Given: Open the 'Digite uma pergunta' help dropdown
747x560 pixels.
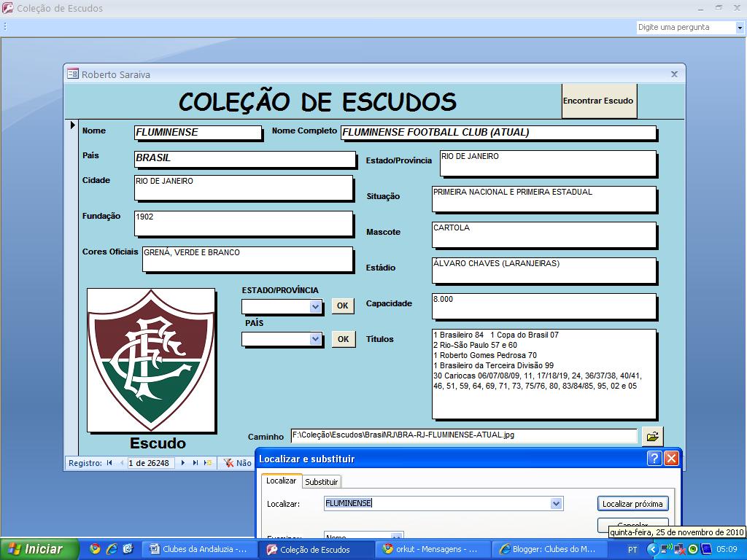Looking at the screenshot, I should (x=739, y=28).
